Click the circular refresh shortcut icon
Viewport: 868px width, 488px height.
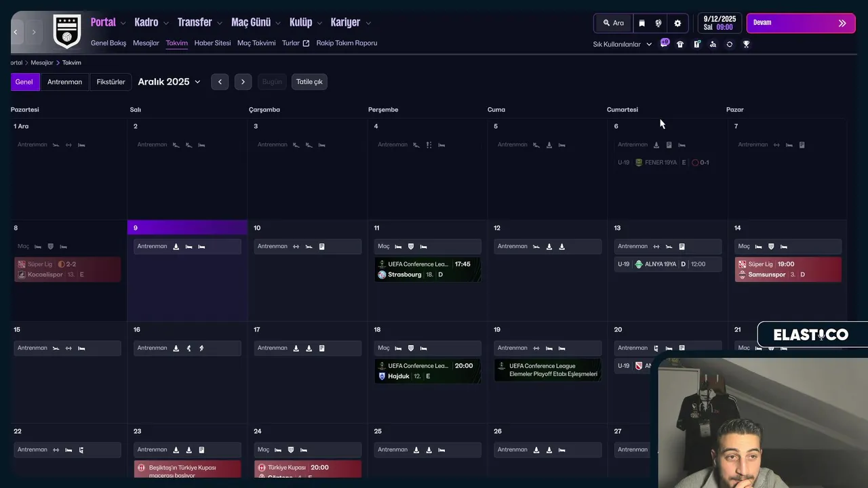click(730, 44)
